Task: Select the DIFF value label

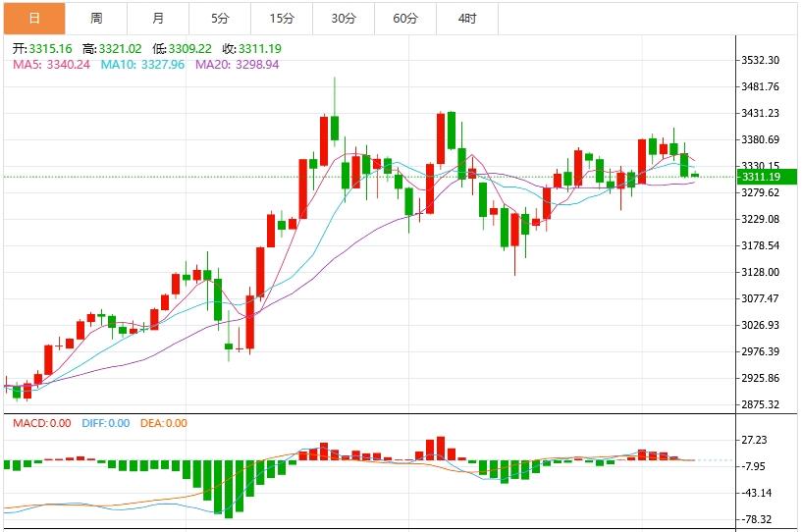Action: click(x=106, y=423)
